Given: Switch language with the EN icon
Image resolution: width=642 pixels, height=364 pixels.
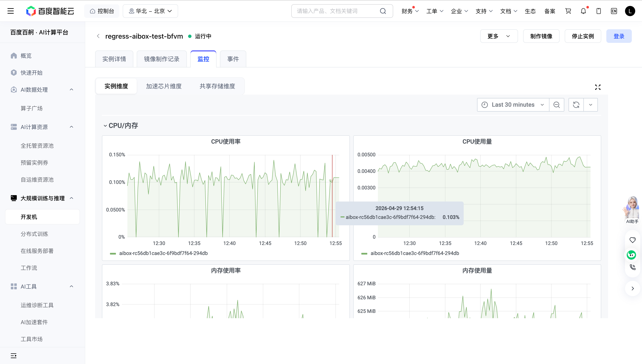Looking at the screenshot, I should pos(614,11).
